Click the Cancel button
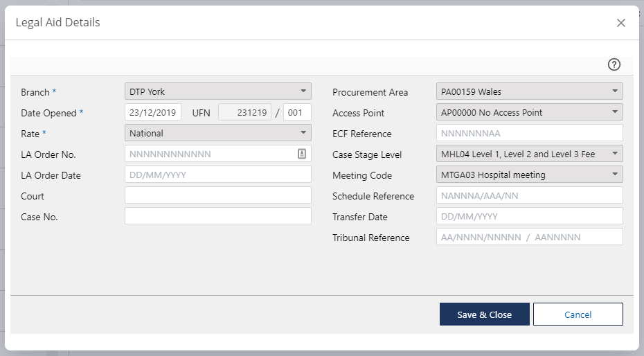Screen dimensions: 644x356 (x=578, y=314)
